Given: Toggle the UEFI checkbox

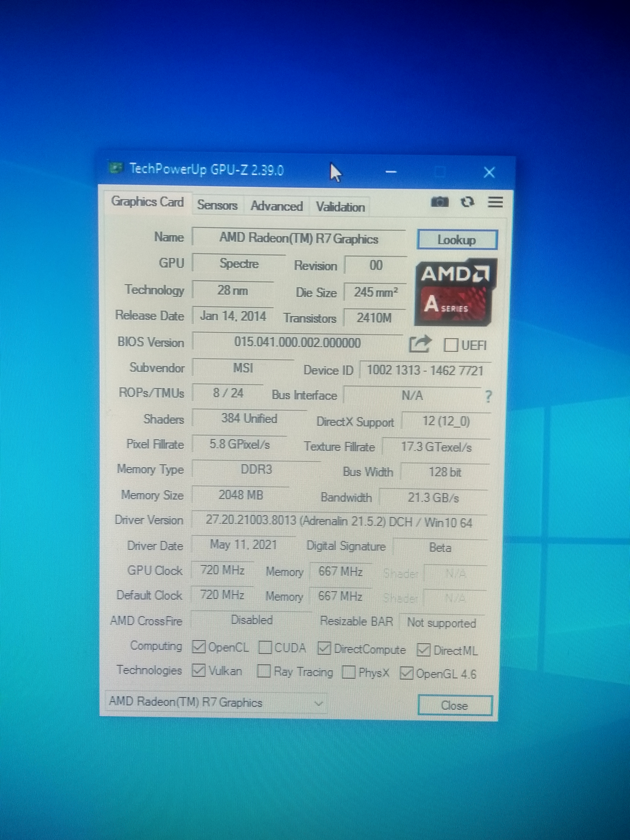Looking at the screenshot, I should (x=451, y=345).
